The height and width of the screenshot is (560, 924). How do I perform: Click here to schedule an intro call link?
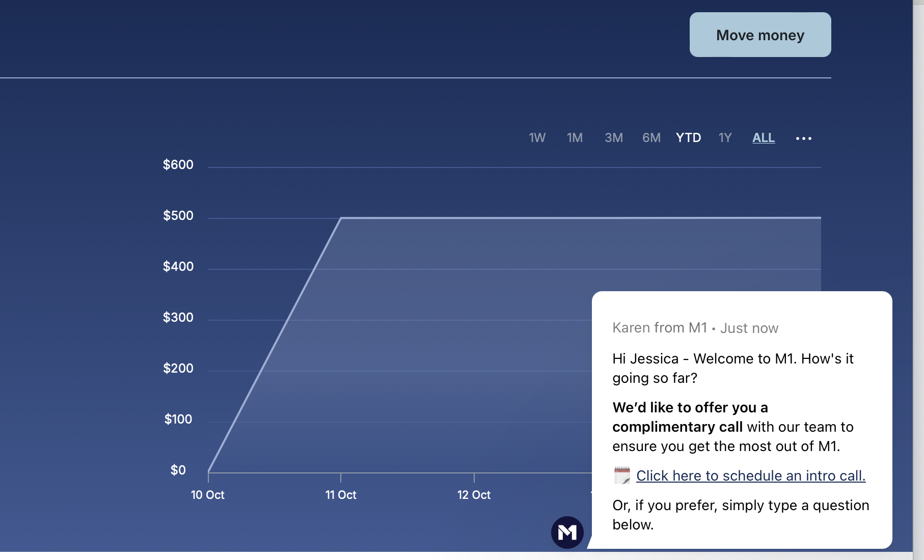[x=751, y=475]
